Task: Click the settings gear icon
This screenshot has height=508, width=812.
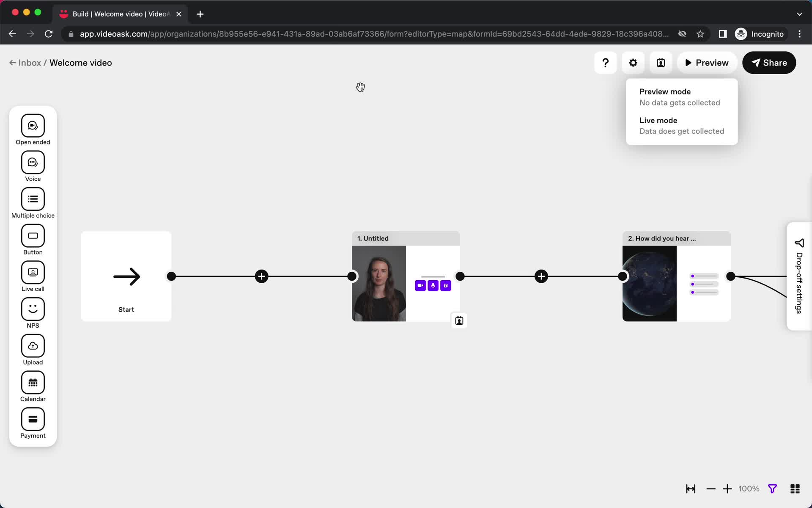Action: point(633,63)
